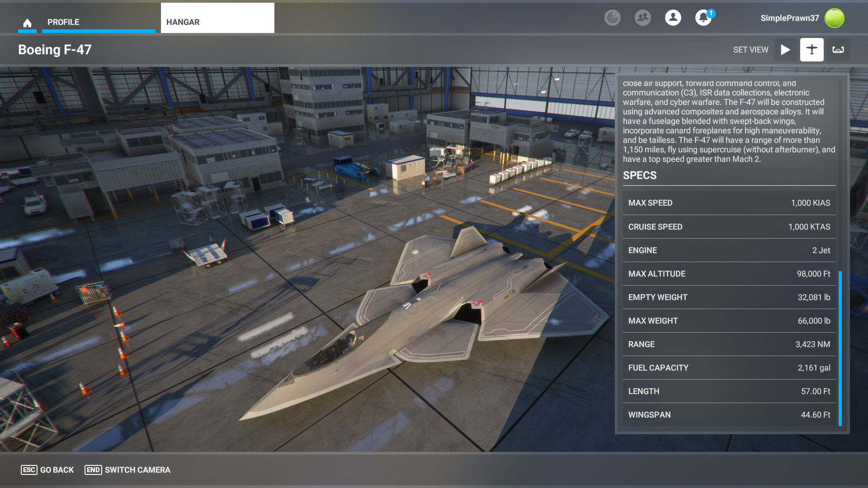
Task: Select the Max Speed spec row
Action: 729,203
